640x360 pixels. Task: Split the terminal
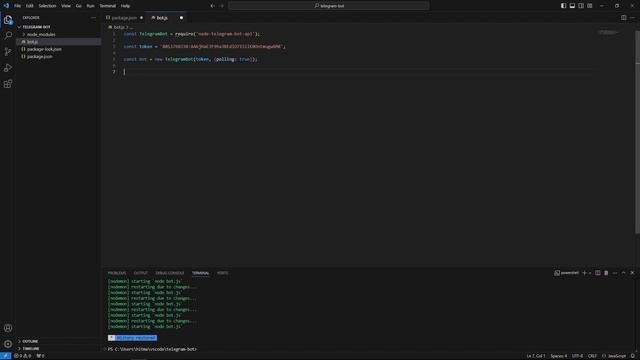click(598, 273)
